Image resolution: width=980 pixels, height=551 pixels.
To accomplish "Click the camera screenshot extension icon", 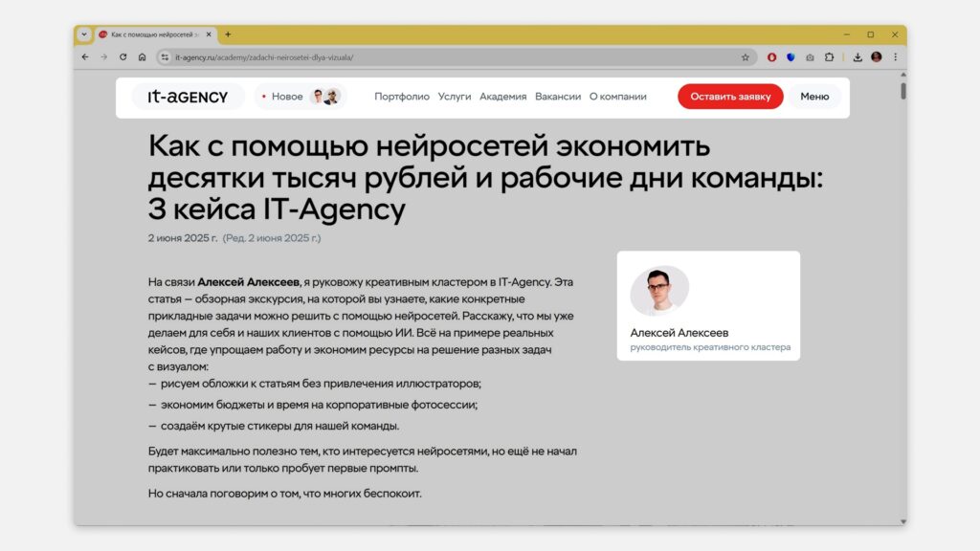I will click(810, 57).
